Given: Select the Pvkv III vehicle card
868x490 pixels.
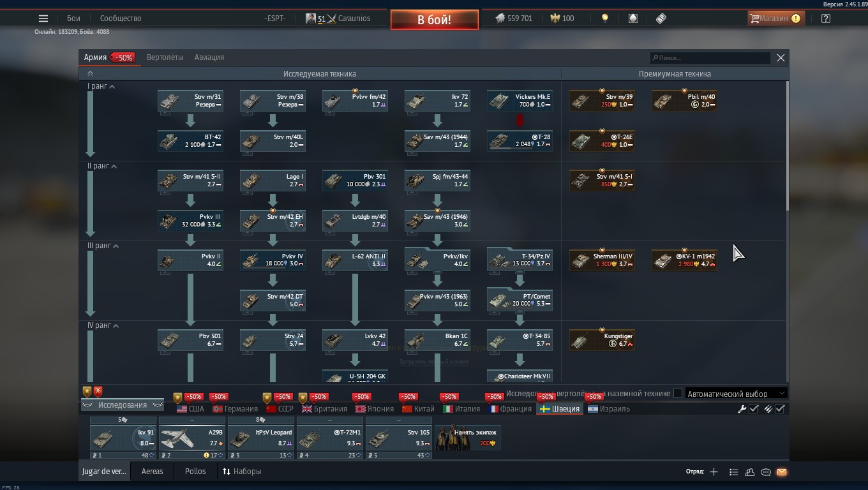Looking at the screenshot, I should (x=190, y=221).
